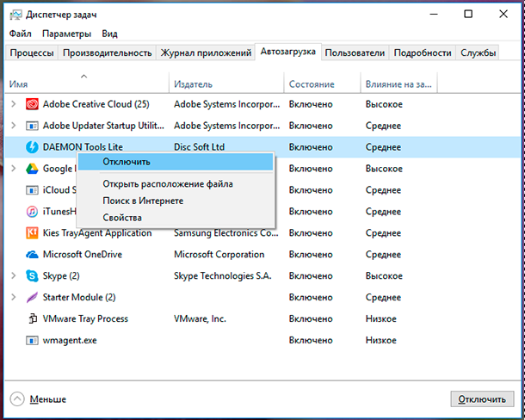Collapse details with the Меньше arrow icon
The height and width of the screenshot is (420, 525).
[x=17, y=398]
